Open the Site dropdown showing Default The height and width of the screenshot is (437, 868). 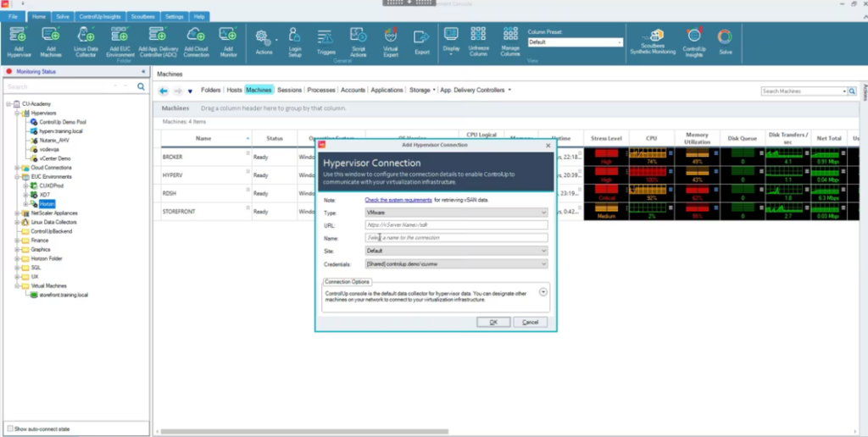[456, 251]
